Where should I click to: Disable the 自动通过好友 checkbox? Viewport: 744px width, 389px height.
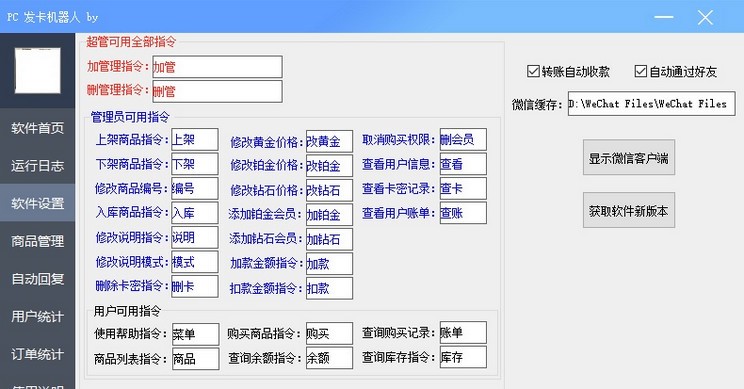pos(641,71)
